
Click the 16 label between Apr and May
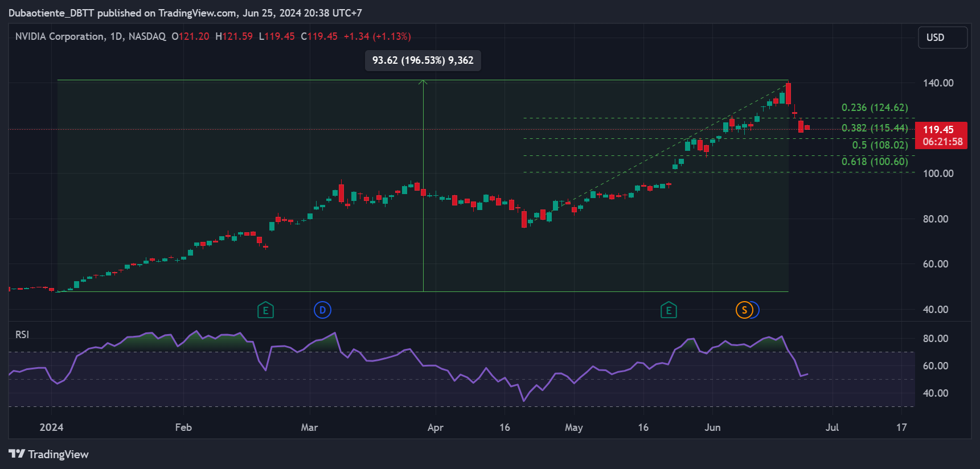tap(505, 427)
